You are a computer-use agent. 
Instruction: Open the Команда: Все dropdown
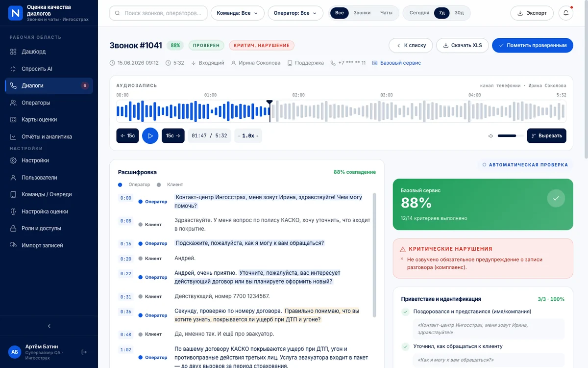pyautogui.click(x=238, y=13)
